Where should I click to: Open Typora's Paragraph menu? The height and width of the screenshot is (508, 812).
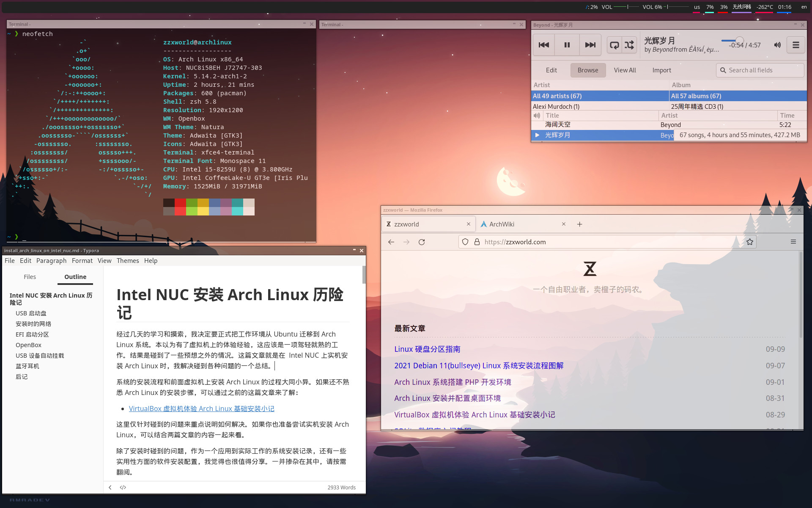[51, 260]
